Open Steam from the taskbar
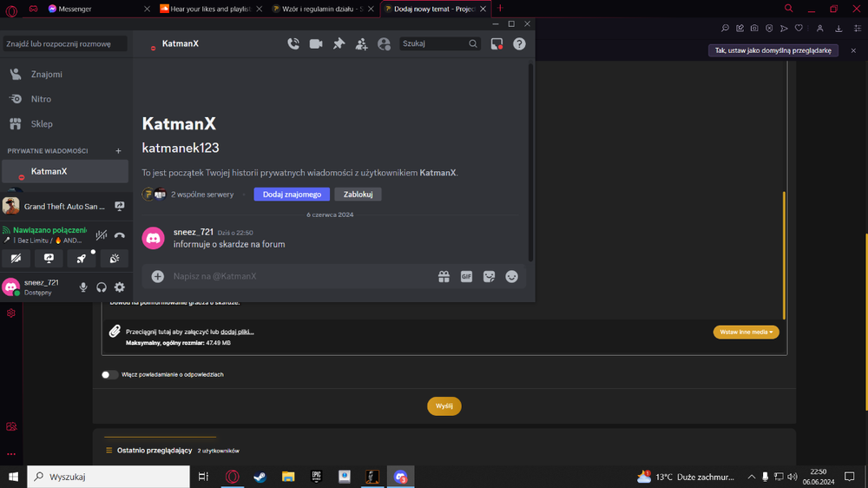868x488 pixels. tap(260, 477)
